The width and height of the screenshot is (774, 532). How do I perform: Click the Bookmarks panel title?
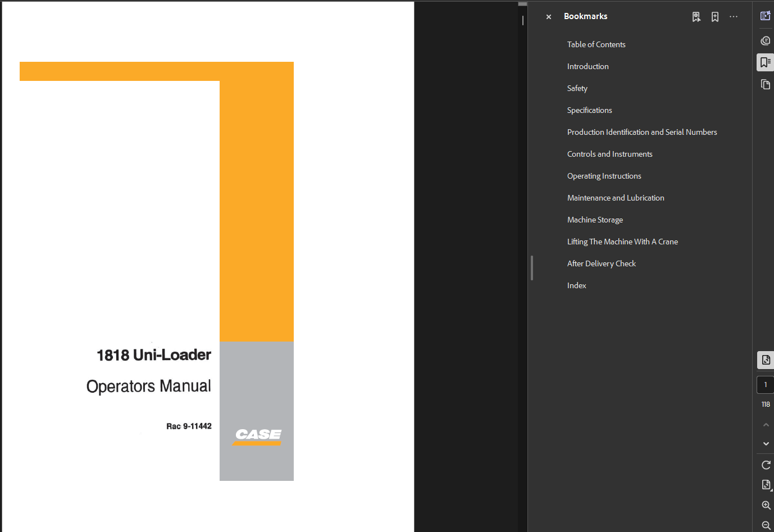coord(585,16)
